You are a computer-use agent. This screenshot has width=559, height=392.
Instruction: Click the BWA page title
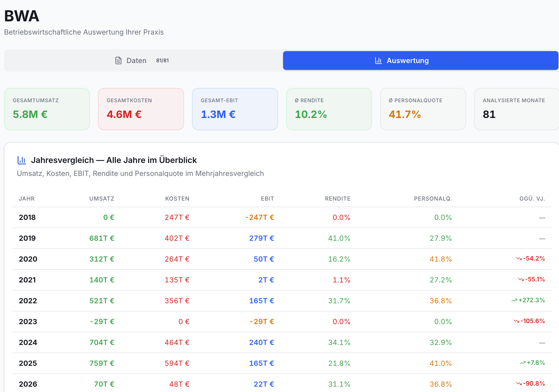click(x=22, y=16)
